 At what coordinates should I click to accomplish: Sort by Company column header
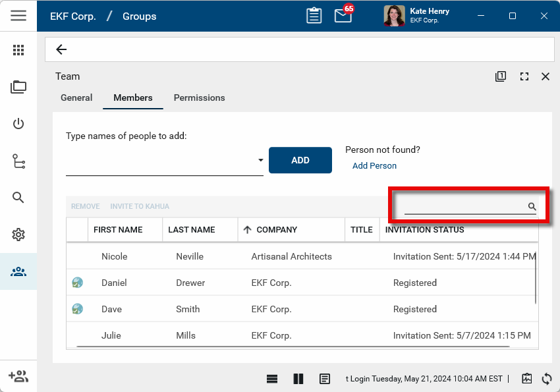[x=277, y=230]
